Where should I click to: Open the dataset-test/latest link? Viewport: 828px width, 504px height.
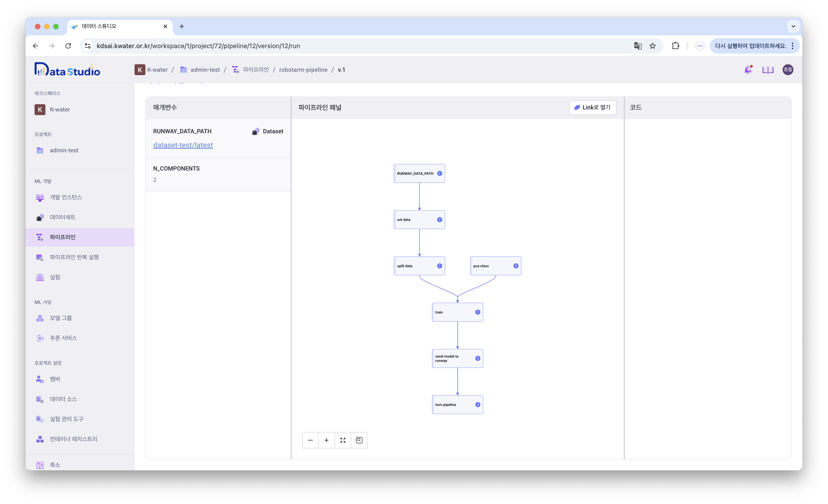click(183, 145)
